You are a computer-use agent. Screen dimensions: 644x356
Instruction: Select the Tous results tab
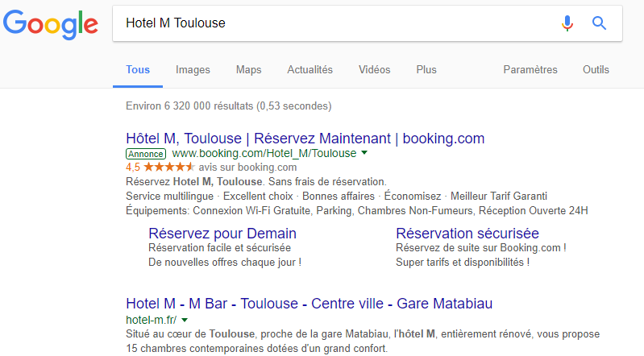coord(138,70)
